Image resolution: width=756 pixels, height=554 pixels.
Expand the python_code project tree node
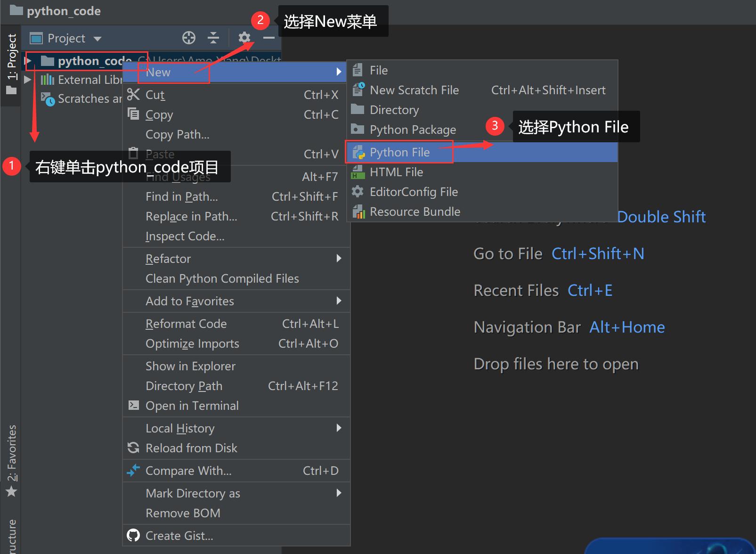point(29,60)
